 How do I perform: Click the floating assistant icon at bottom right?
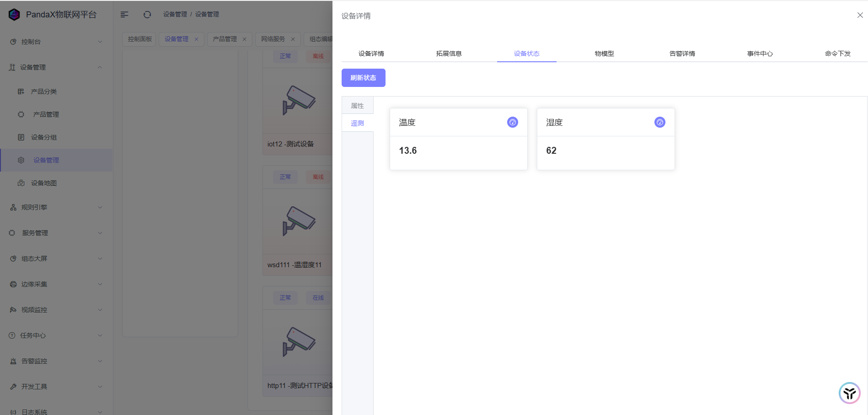point(849,393)
